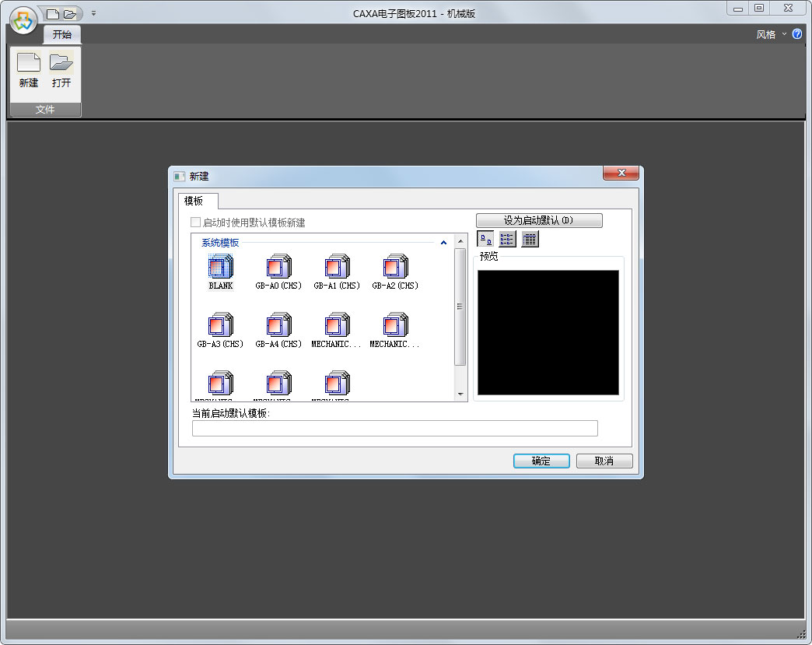Screen dimensions: 812x645
Task: Maximize the CAXA main window
Action: pyautogui.click(x=759, y=9)
